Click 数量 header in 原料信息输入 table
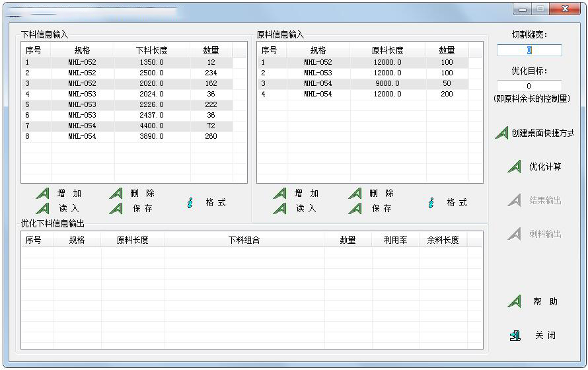This screenshot has width=588, height=370. [x=447, y=50]
